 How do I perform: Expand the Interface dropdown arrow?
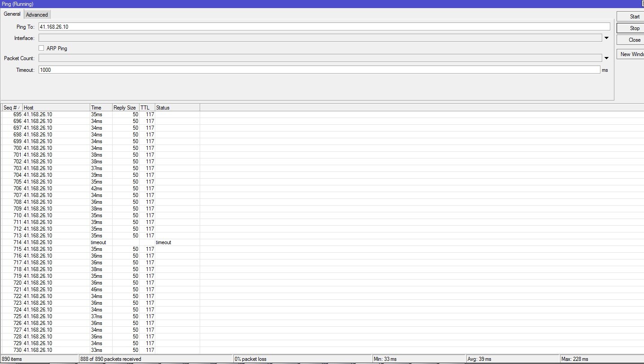606,38
